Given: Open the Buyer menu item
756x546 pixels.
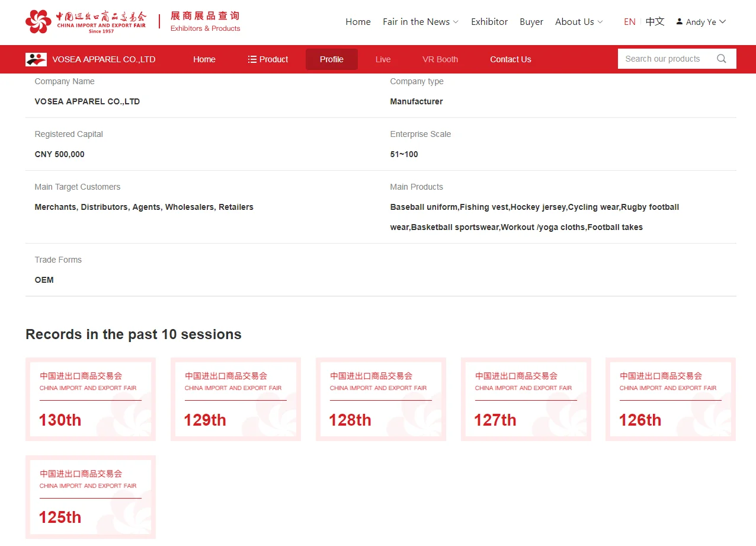Looking at the screenshot, I should (x=531, y=22).
